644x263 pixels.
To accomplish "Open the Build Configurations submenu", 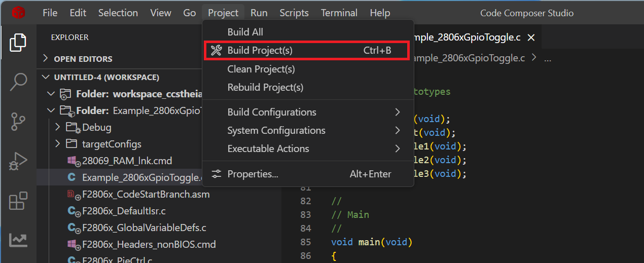I will pyautogui.click(x=308, y=112).
